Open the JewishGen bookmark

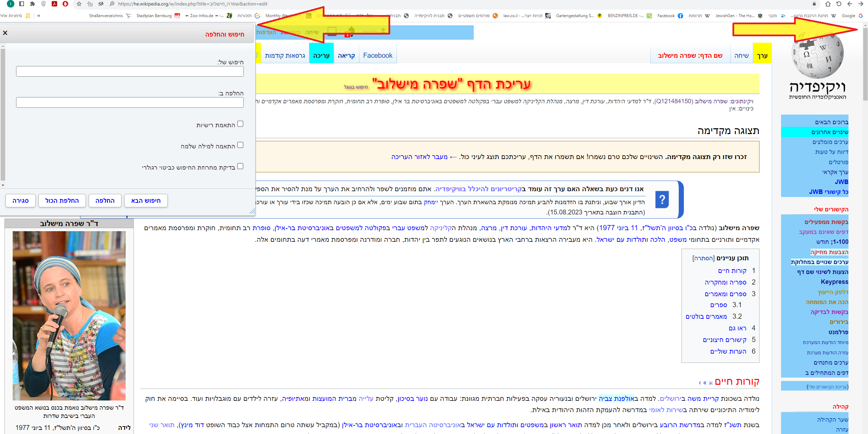pyautogui.click(x=739, y=16)
